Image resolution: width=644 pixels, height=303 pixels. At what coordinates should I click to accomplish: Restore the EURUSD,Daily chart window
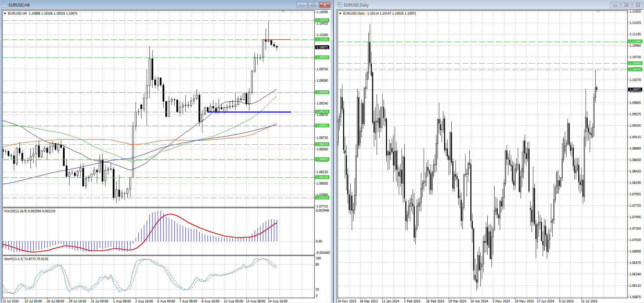pyautogui.click(x=626, y=5)
